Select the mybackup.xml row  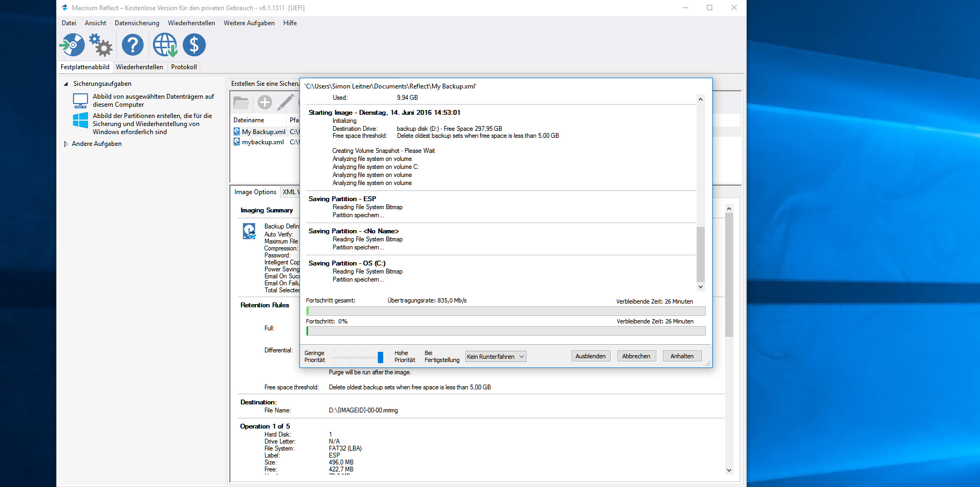pos(266,142)
